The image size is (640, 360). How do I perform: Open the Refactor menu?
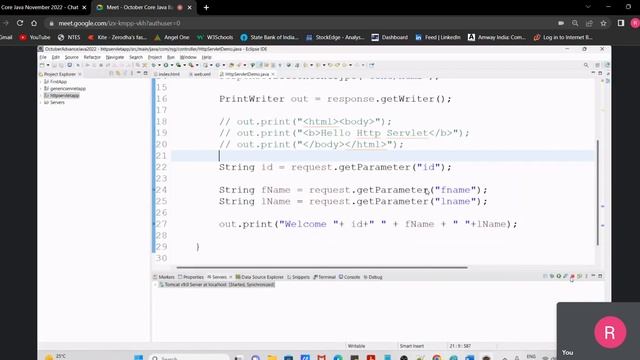92,58
